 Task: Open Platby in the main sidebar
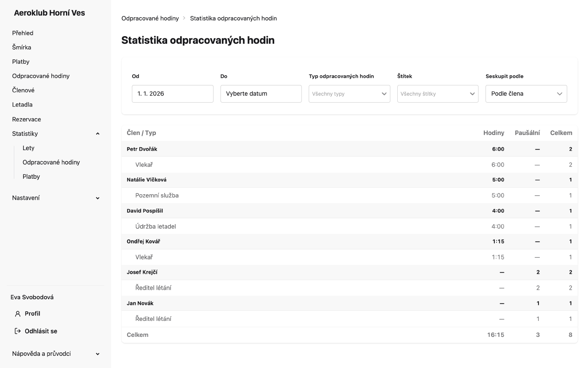(21, 61)
